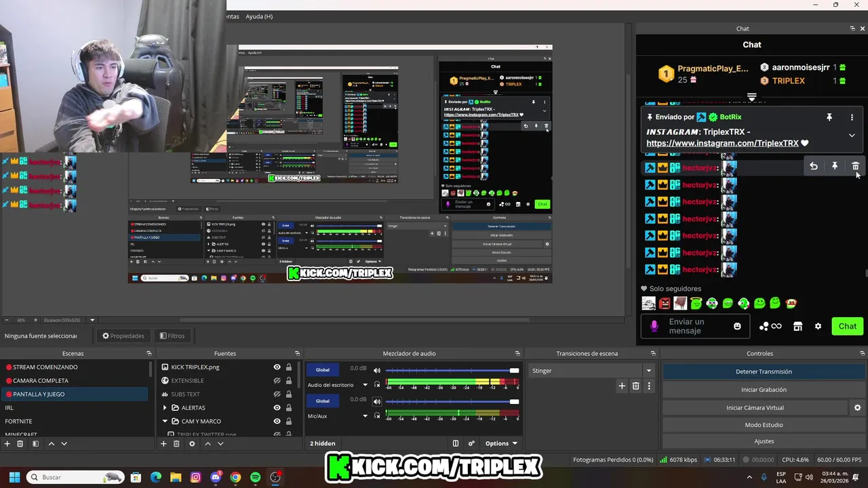Open Filtros for selected source
Image resolution: width=868 pixels, height=488 pixels.
click(172, 335)
